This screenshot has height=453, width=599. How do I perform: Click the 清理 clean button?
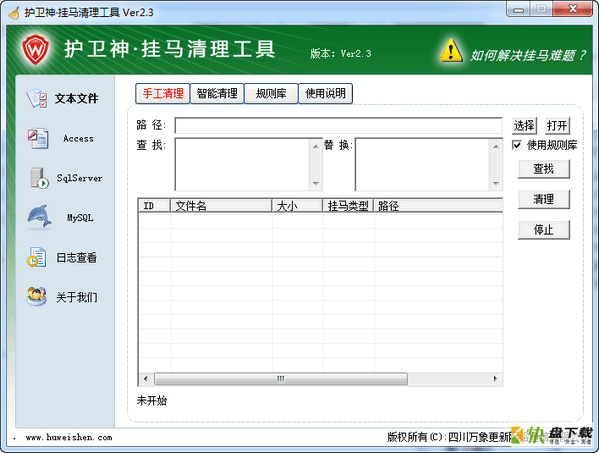544,199
